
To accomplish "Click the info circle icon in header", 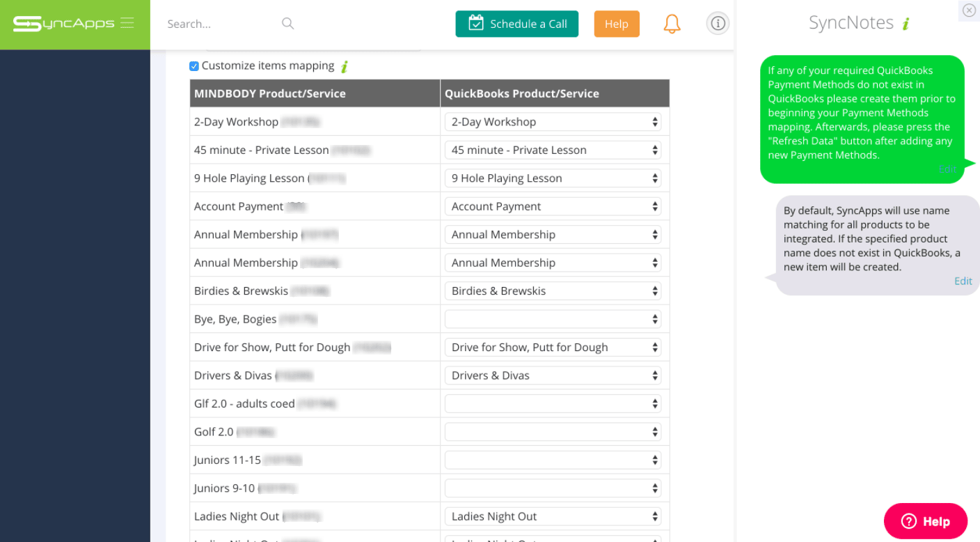I will pos(718,24).
